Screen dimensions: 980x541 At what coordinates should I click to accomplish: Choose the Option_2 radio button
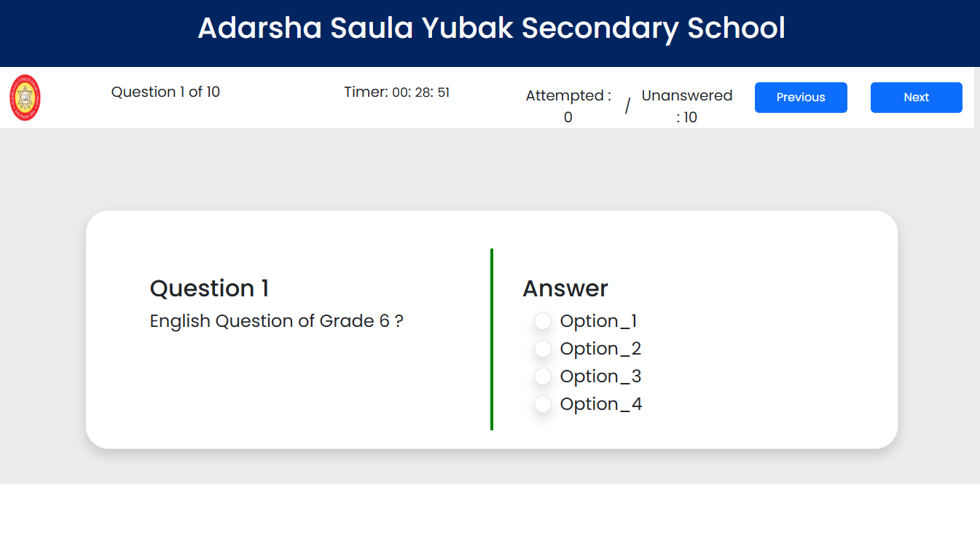point(543,349)
